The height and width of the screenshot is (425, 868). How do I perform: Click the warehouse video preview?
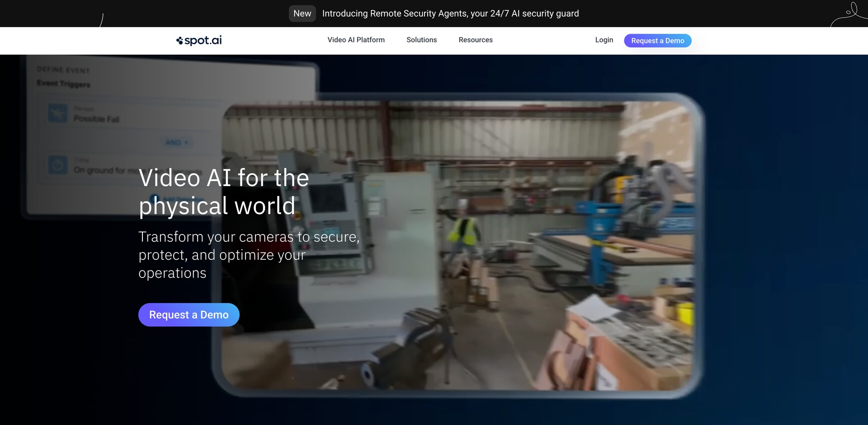pyautogui.click(x=458, y=246)
